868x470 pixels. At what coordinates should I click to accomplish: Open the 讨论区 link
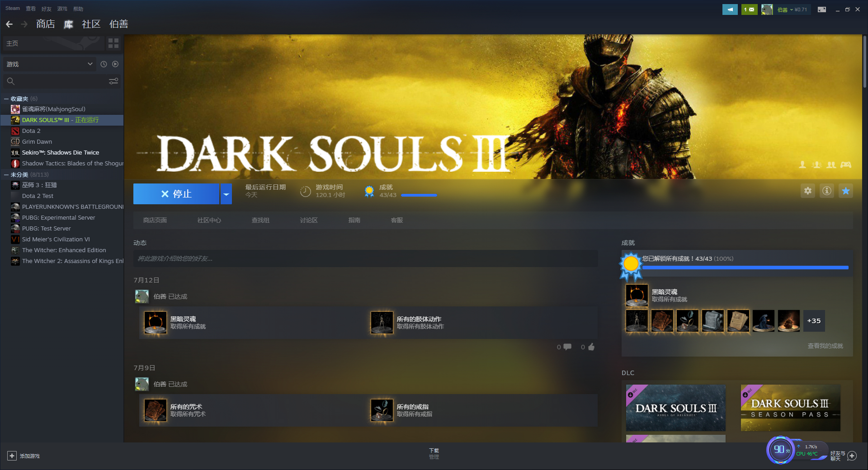tap(309, 220)
